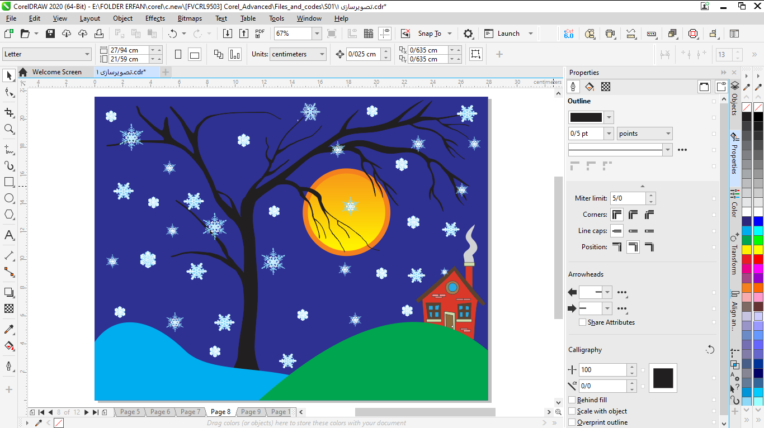
Task: Select the Parallel Dimension tool
Action: [x=9, y=255]
